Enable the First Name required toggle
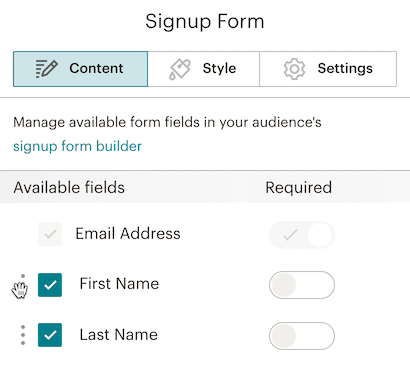 click(x=302, y=285)
